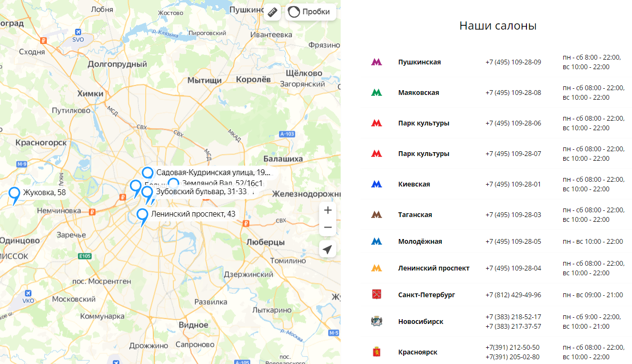Click the phone +7 (495) 109-28-03

click(513, 215)
